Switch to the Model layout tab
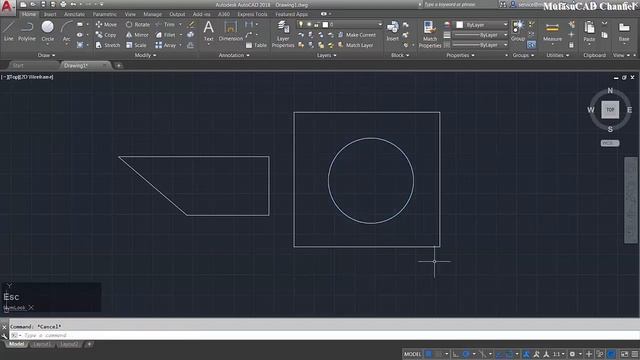This screenshot has height=360, width=640. [x=16, y=344]
